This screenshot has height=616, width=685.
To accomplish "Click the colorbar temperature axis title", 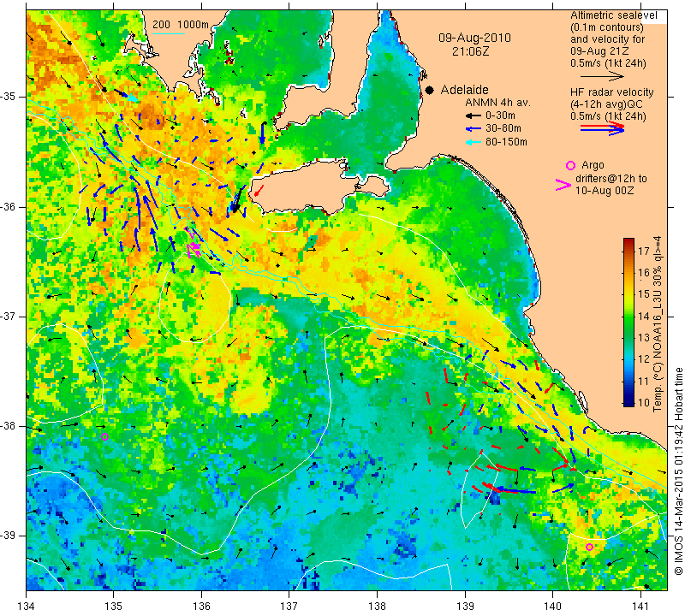I will pyautogui.click(x=657, y=323).
